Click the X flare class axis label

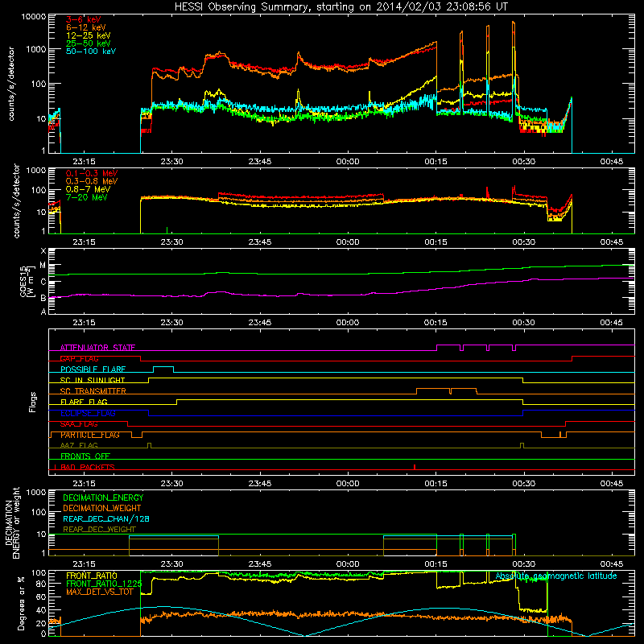(x=43, y=250)
